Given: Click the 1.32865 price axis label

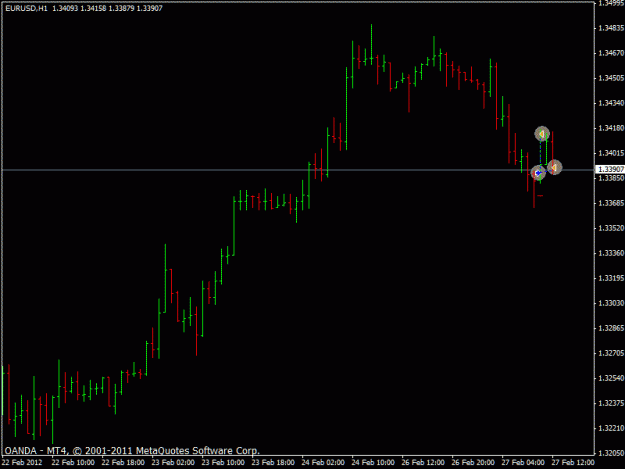Looking at the screenshot, I should (x=611, y=328).
